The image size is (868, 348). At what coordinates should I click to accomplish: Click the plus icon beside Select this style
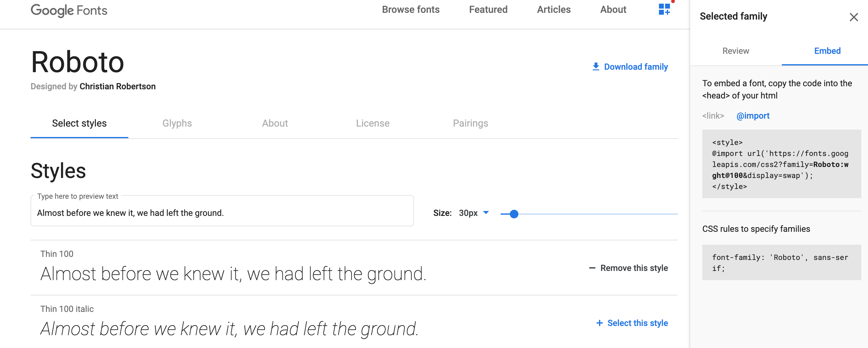(x=599, y=323)
